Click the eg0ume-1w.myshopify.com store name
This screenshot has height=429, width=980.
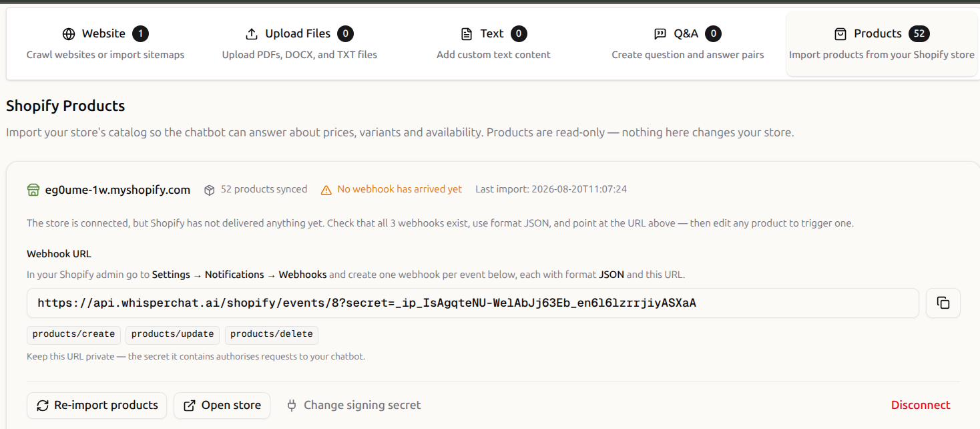pos(117,190)
